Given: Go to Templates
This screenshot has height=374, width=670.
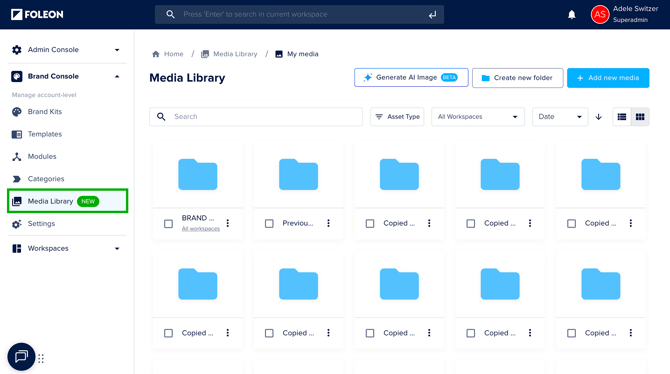Looking at the screenshot, I should pyautogui.click(x=44, y=134).
